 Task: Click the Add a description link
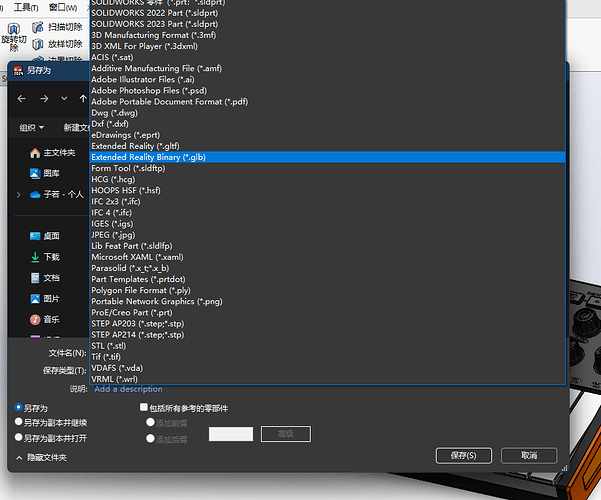tap(128, 389)
